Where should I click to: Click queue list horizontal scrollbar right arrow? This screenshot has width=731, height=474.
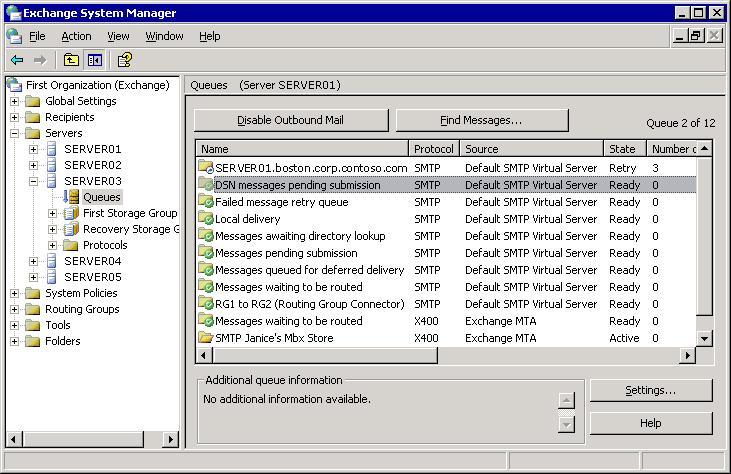(687, 356)
